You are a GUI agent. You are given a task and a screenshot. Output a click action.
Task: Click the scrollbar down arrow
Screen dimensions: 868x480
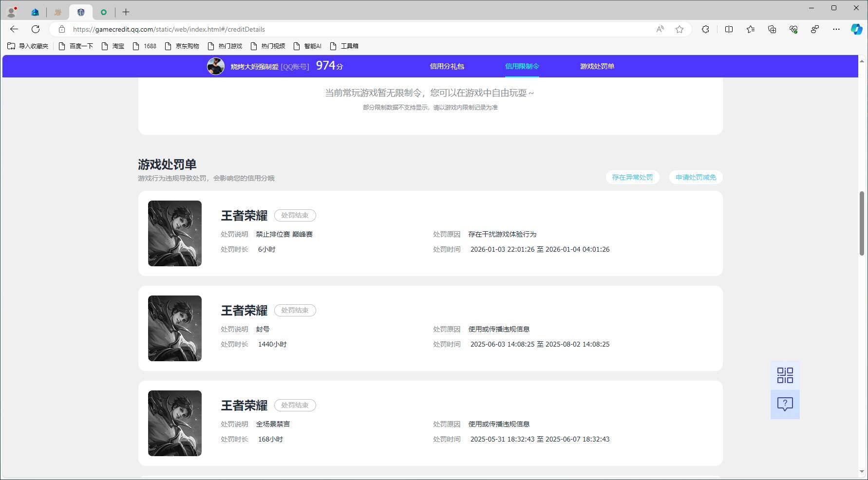click(x=862, y=471)
